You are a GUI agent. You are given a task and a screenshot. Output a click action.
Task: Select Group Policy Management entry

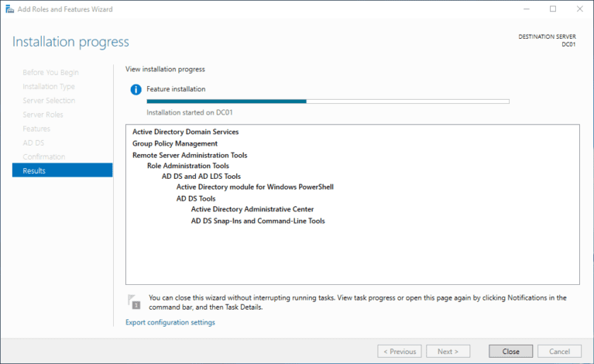click(x=175, y=143)
